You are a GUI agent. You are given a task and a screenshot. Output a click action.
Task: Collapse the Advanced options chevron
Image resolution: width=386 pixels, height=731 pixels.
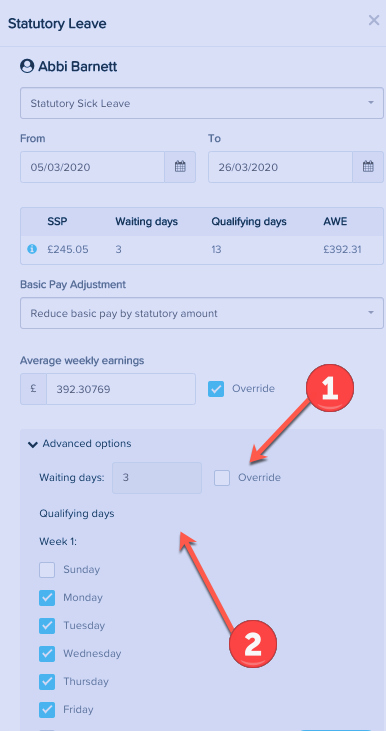coord(33,444)
